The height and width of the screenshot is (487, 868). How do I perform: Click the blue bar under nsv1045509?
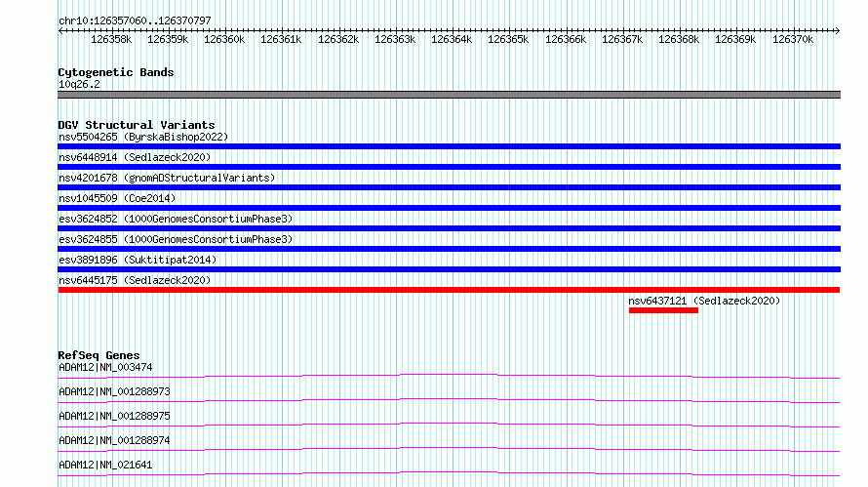pos(449,208)
